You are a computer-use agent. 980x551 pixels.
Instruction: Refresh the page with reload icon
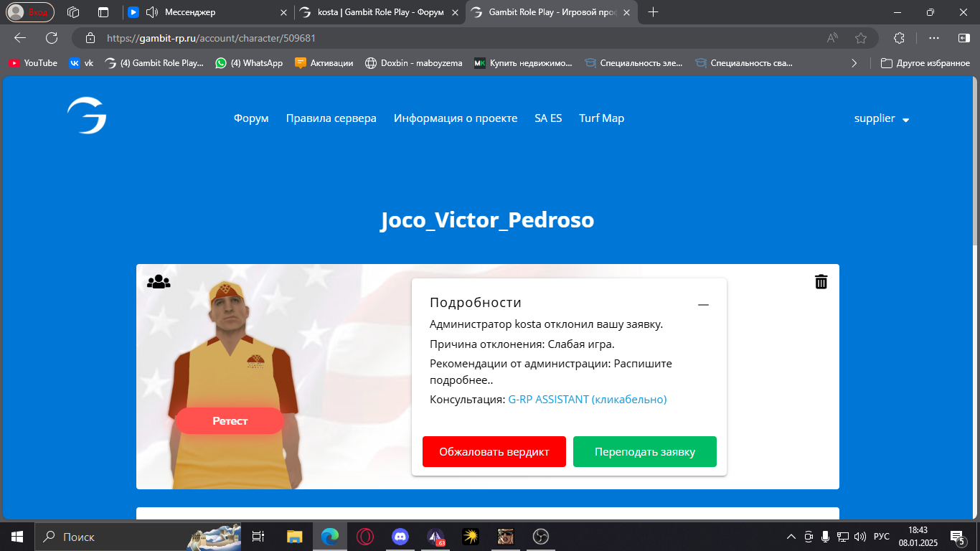tap(52, 38)
